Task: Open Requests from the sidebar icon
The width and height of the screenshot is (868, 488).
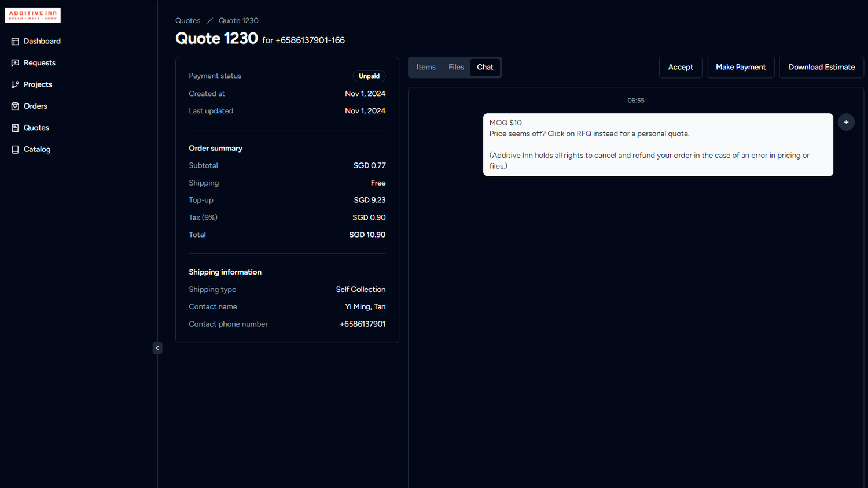Action: click(x=14, y=62)
